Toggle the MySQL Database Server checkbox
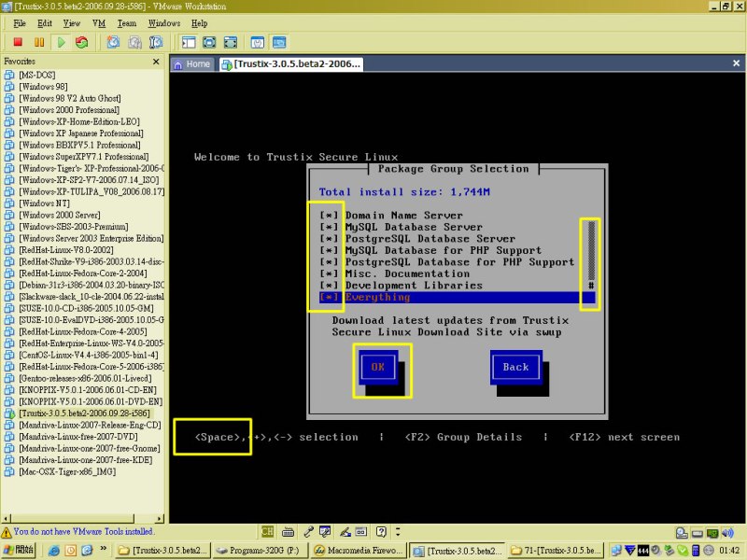The height and width of the screenshot is (560, 747). tap(329, 227)
